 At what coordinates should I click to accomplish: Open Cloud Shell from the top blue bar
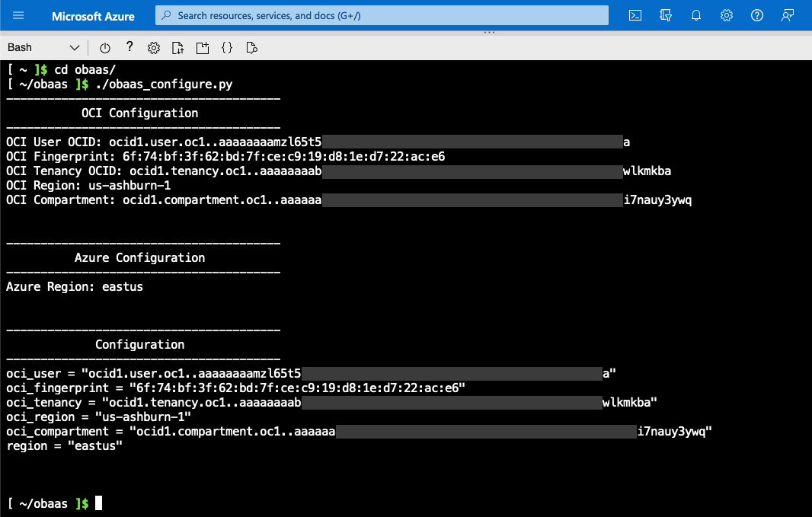(635, 15)
